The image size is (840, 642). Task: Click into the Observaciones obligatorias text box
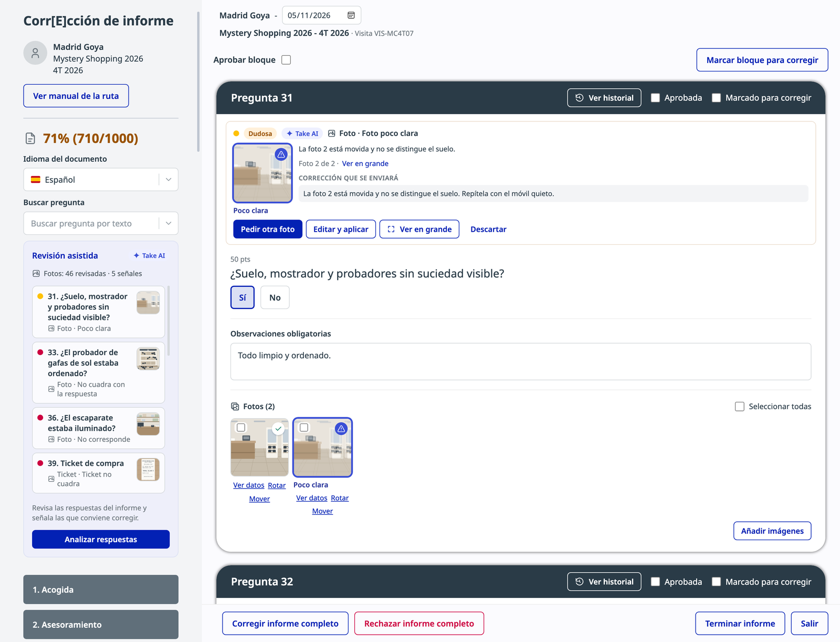pos(521,361)
